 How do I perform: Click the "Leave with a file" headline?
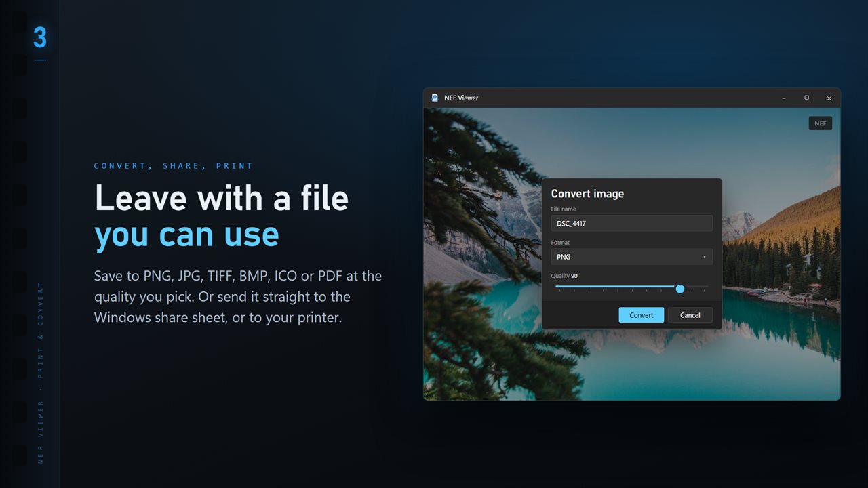222,198
